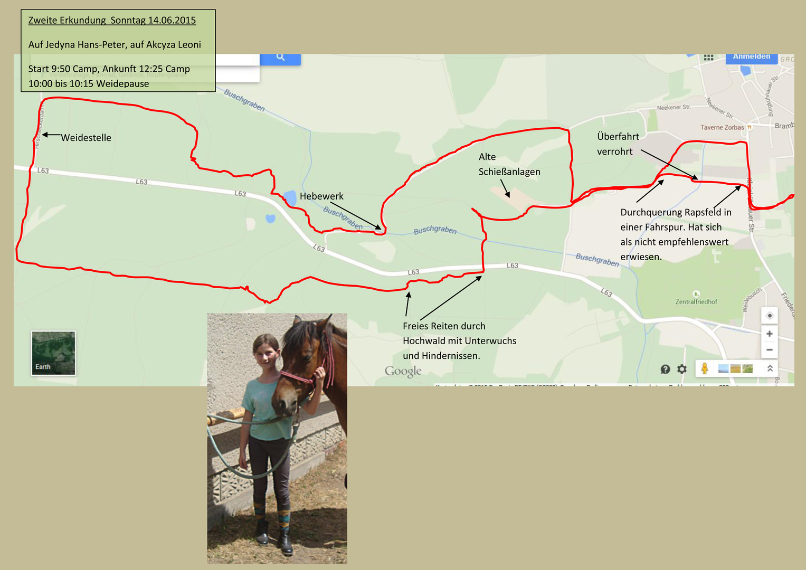Click the first blue-sky photo thumbnail

tap(723, 369)
